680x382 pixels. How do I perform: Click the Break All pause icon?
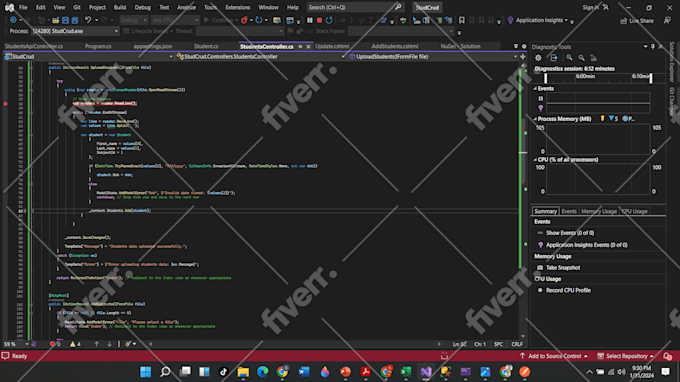click(310, 20)
